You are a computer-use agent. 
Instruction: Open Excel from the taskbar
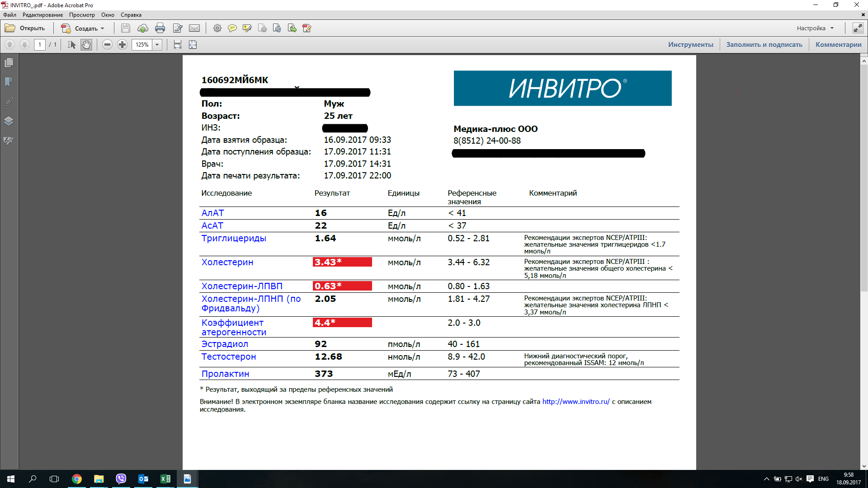[x=165, y=479]
